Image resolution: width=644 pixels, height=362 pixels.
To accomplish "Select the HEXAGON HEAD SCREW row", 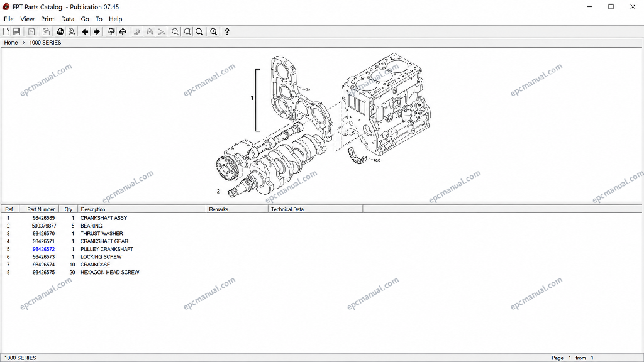I will tap(109, 273).
